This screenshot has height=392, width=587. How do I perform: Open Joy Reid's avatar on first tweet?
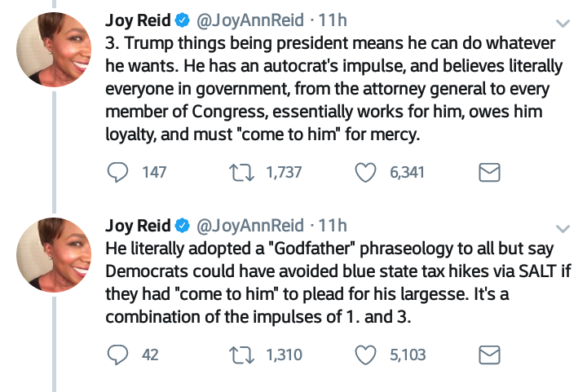coord(54,49)
